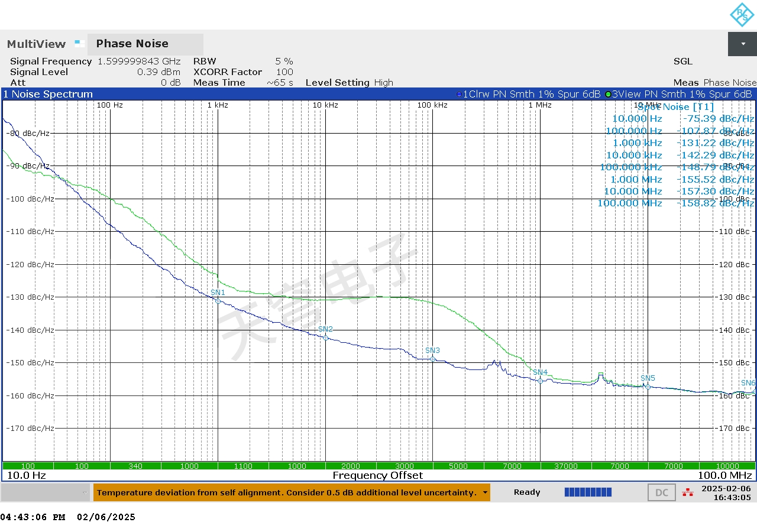757x532 pixels.
Task: Select the green 1100 segment cell
Action: (x=244, y=466)
